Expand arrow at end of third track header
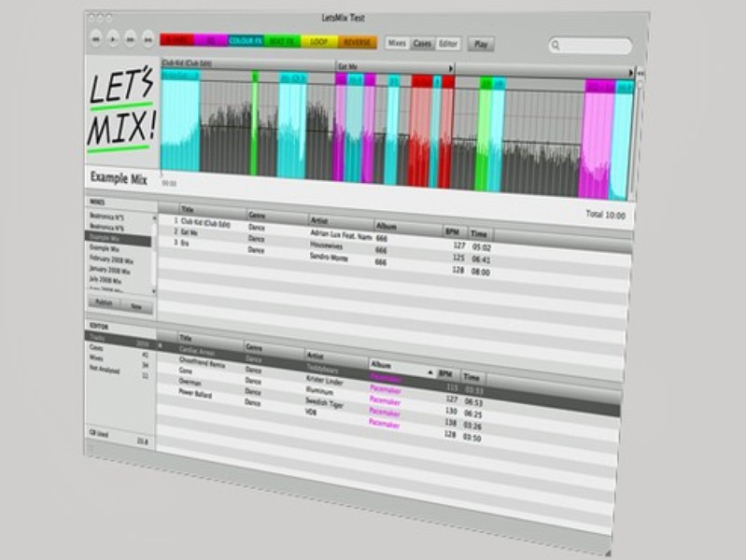Screen dimensions: 746x560 coord(631,73)
